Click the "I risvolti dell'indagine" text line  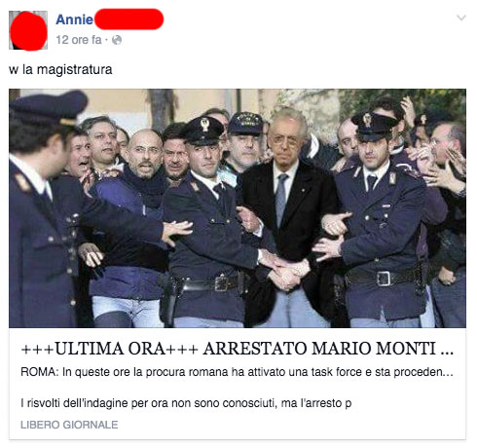[186, 403]
